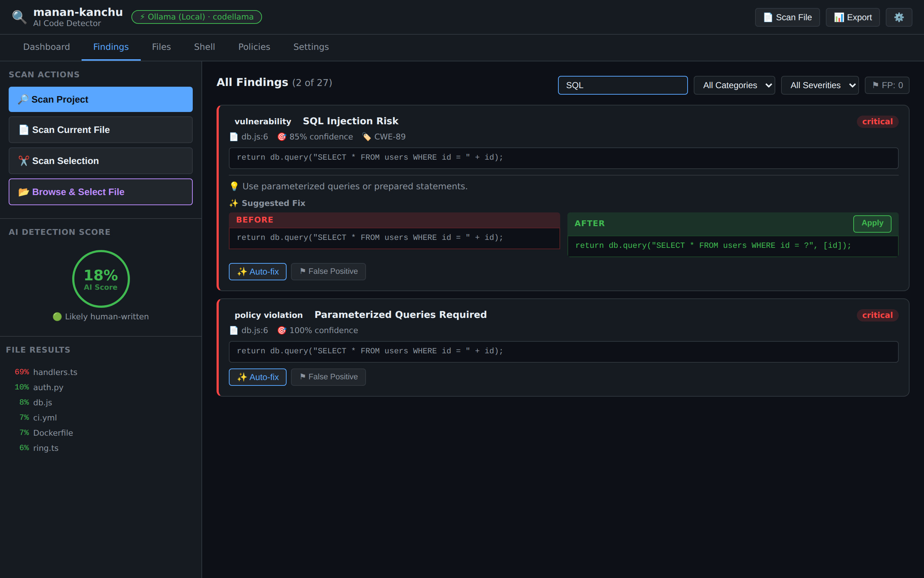Click the SQL search filter field
Image resolution: width=924 pixels, height=578 pixels.
pyautogui.click(x=622, y=85)
